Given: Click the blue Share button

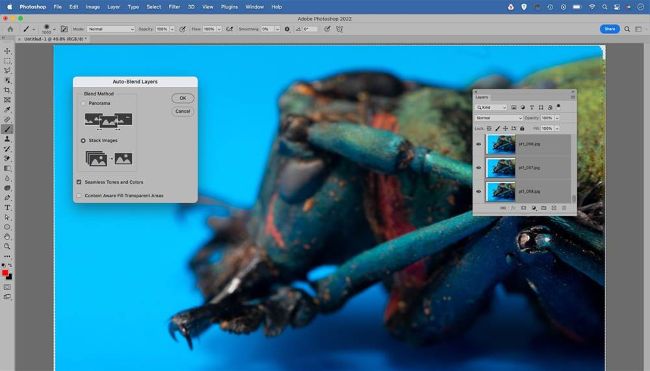Looking at the screenshot, I should 610,29.
